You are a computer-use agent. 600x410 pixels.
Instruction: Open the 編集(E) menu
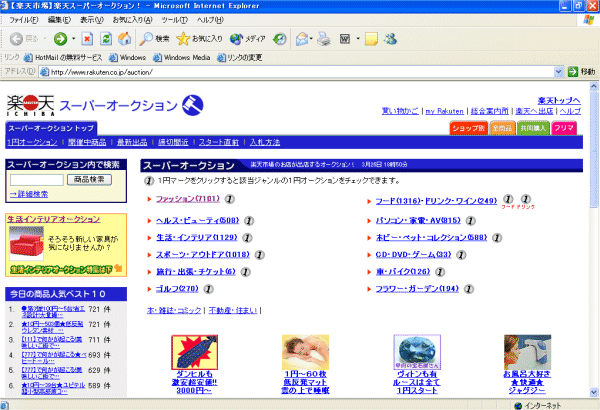(59, 20)
